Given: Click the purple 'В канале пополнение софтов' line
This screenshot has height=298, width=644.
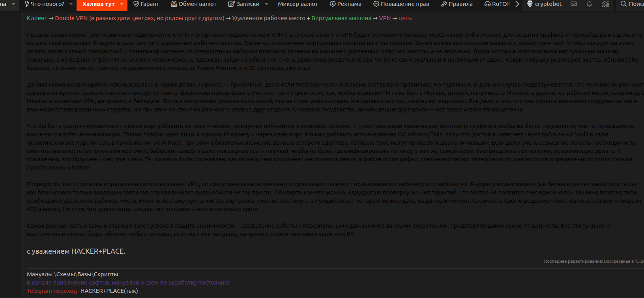Looking at the screenshot, I should click(128, 283).
